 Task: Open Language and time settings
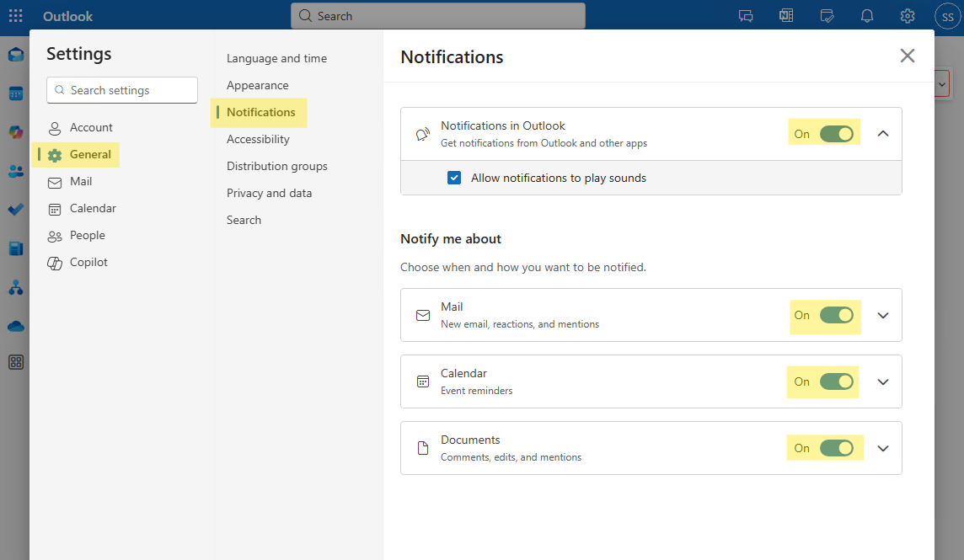point(276,58)
